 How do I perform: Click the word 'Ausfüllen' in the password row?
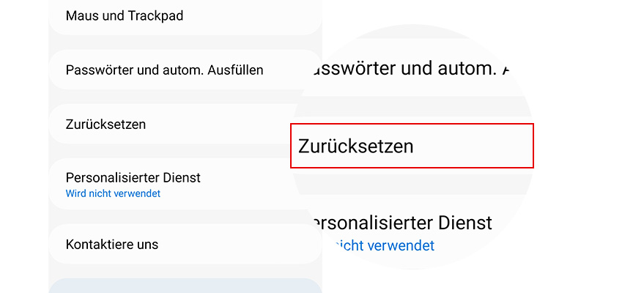click(234, 70)
